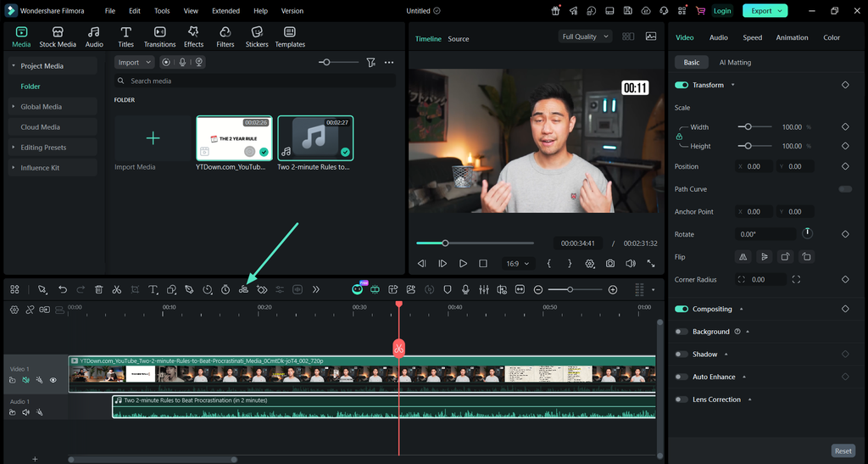Click flip vertical icon
The height and width of the screenshot is (464, 868).
click(764, 257)
